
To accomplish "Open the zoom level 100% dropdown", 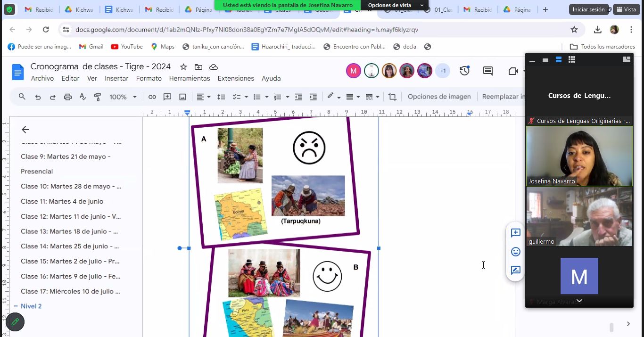I will 123,97.
